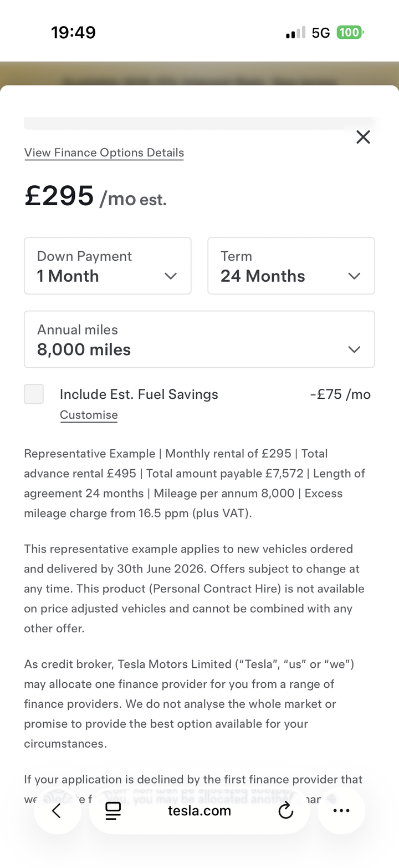This screenshot has width=399, height=868.
Task: Tap the 19:49 clock in status bar
Action: tap(73, 33)
